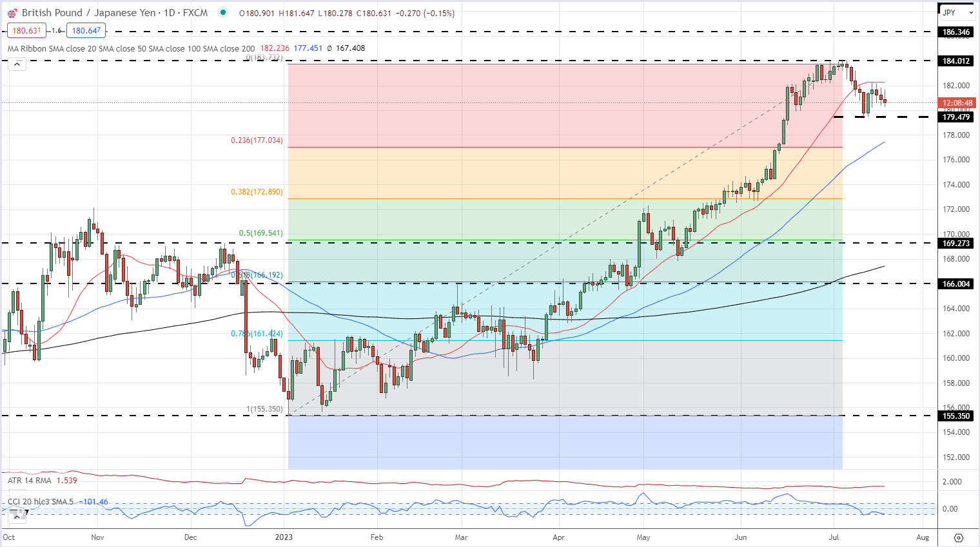Viewport: 980px width, 547px height.
Task: Click the 2023 label on the time axis
Action: point(284,537)
